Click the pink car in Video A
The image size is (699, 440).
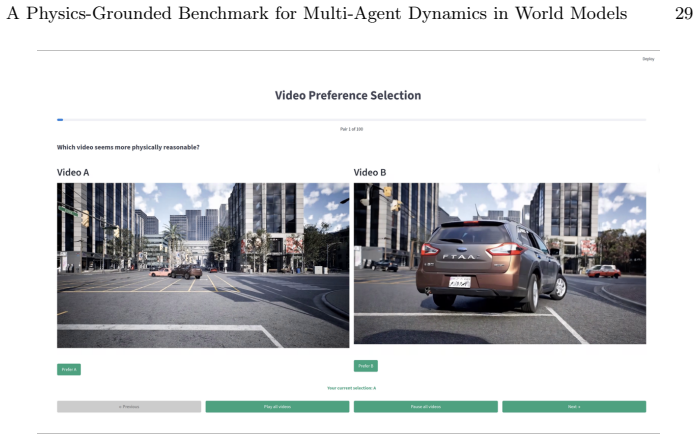click(160, 272)
